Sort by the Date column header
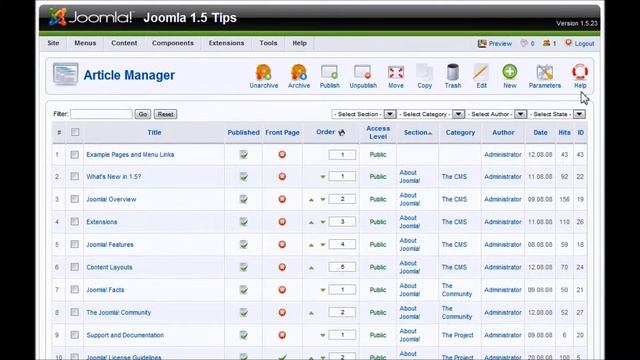The width and height of the screenshot is (640, 360). (540, 132)
